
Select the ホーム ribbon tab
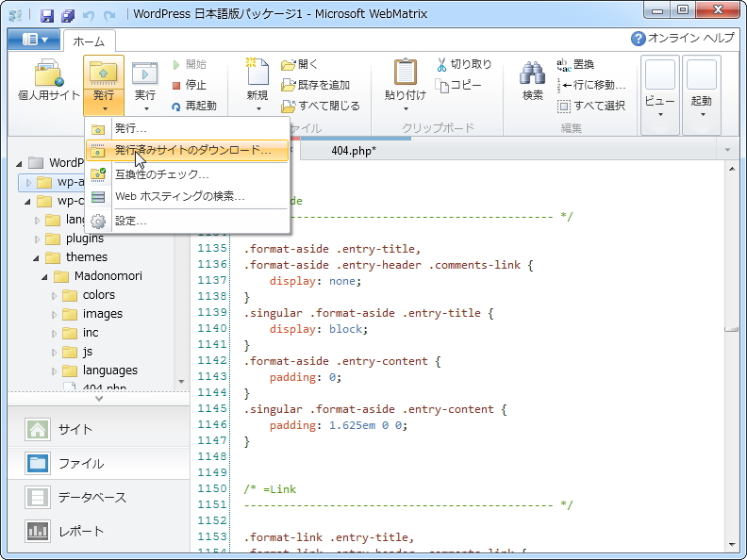click(x=89, y=41)
